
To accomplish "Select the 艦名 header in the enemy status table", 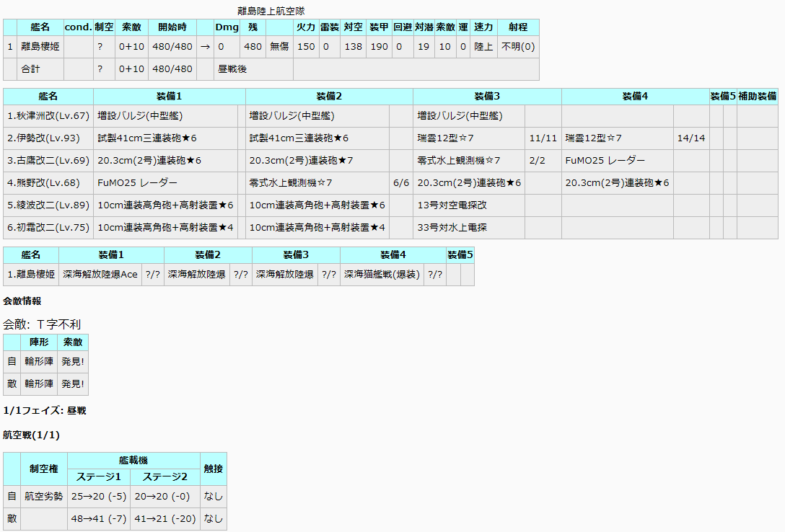I will coord(40,27).
